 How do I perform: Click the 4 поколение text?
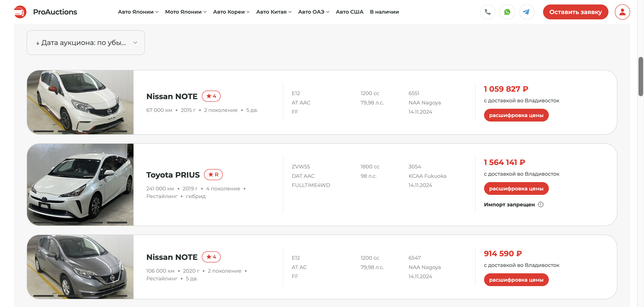tap(223, 189)
